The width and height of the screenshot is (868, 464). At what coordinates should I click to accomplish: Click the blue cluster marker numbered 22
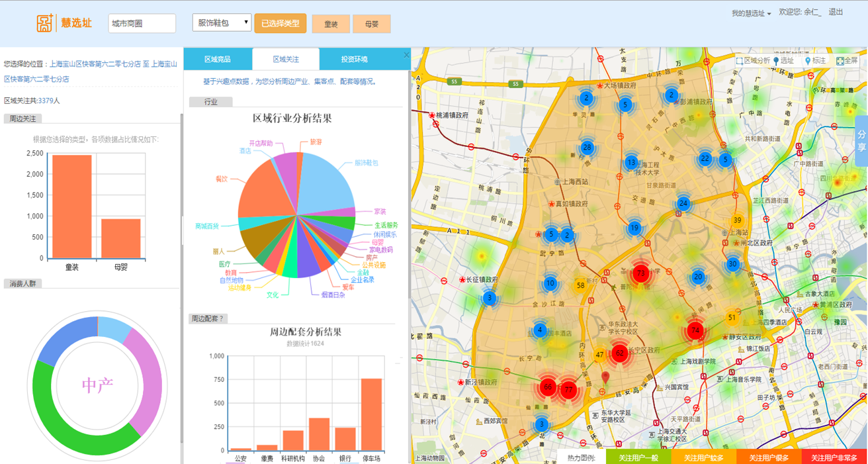(705, 158)
